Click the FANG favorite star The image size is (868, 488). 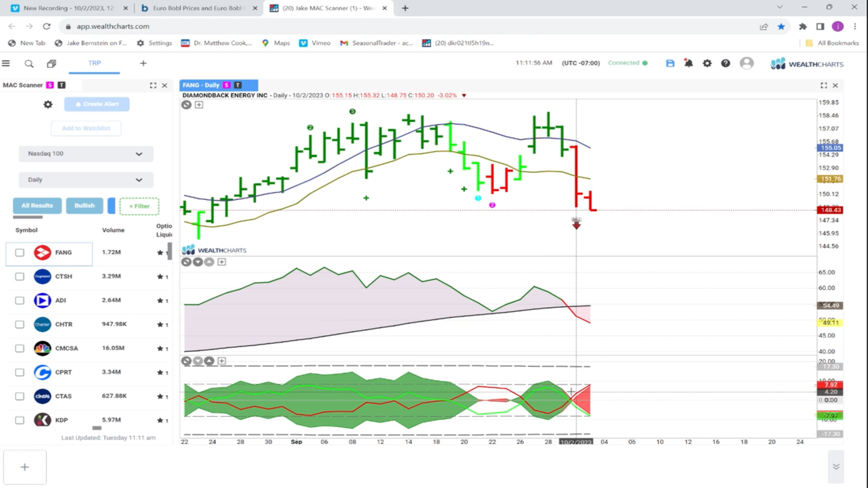click(160, 253)
